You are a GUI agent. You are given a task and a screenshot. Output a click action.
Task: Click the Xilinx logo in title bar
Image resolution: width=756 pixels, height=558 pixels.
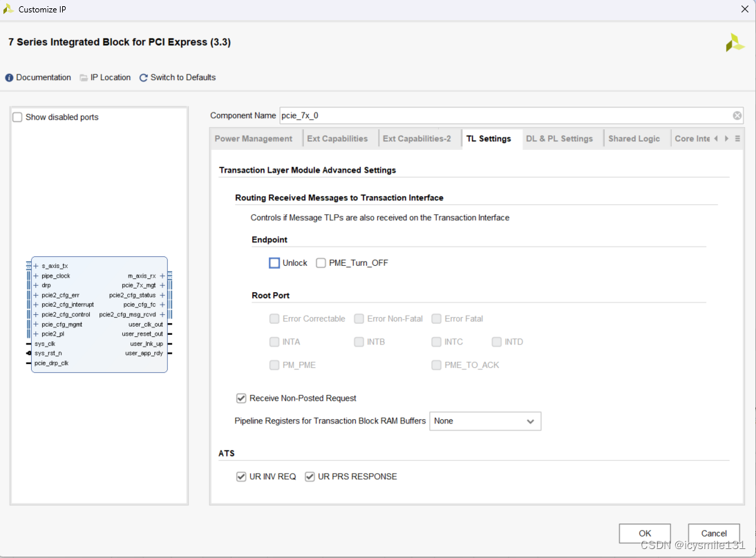8,9
